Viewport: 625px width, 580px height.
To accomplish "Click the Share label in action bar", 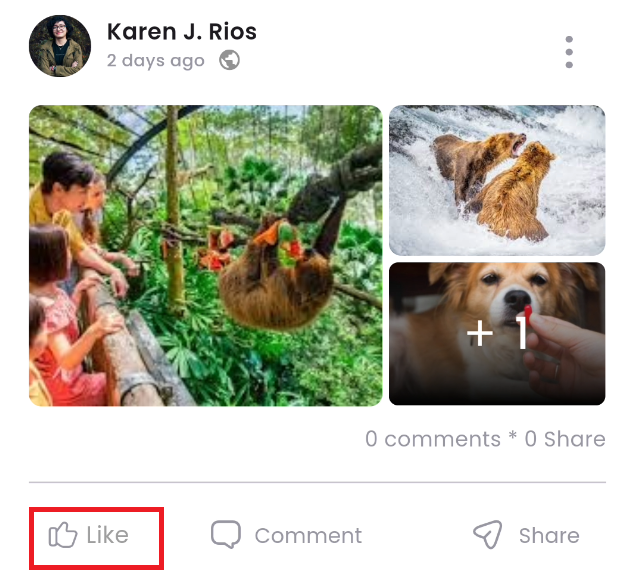I will 549,536.
